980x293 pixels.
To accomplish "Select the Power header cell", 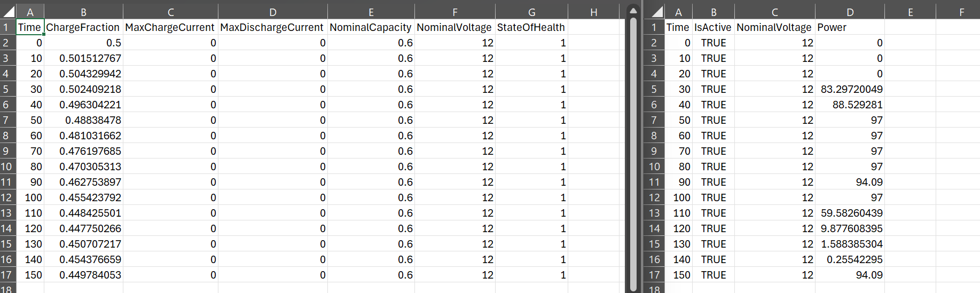I will pos(849,27).
